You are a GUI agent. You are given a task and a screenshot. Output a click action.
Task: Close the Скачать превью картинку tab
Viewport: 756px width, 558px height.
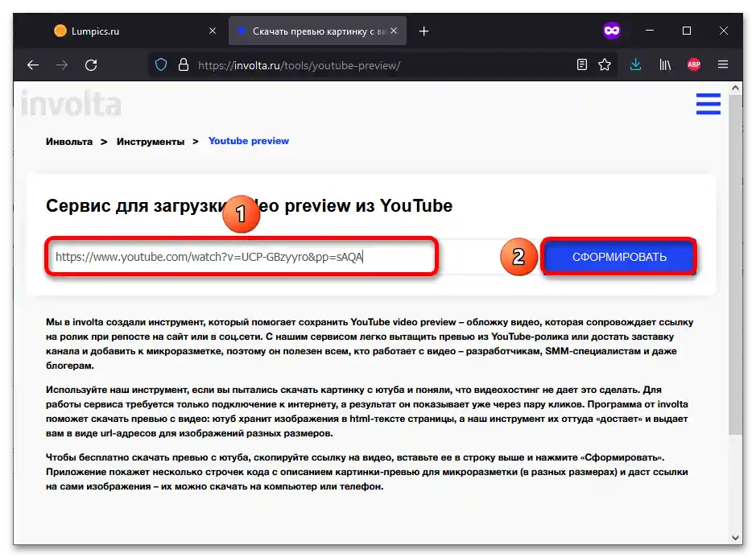coord(394,31)
